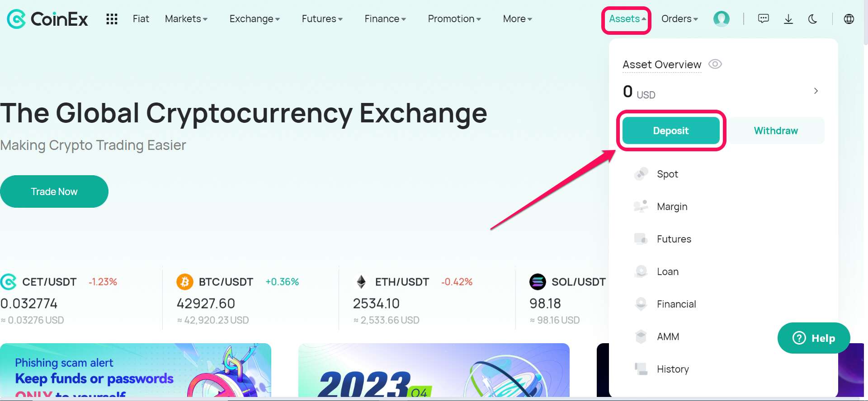Viewport: 868px width, 401px height.
Task: Open the messages chat icon
Action: click(x=763, y=19)
